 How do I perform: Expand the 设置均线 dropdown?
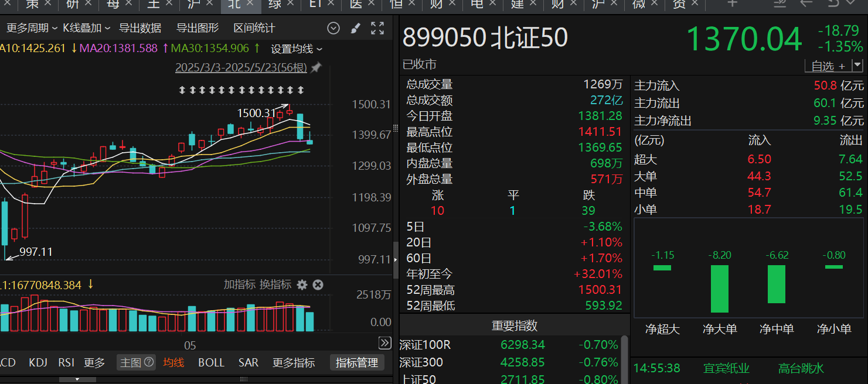pos(297,49)
